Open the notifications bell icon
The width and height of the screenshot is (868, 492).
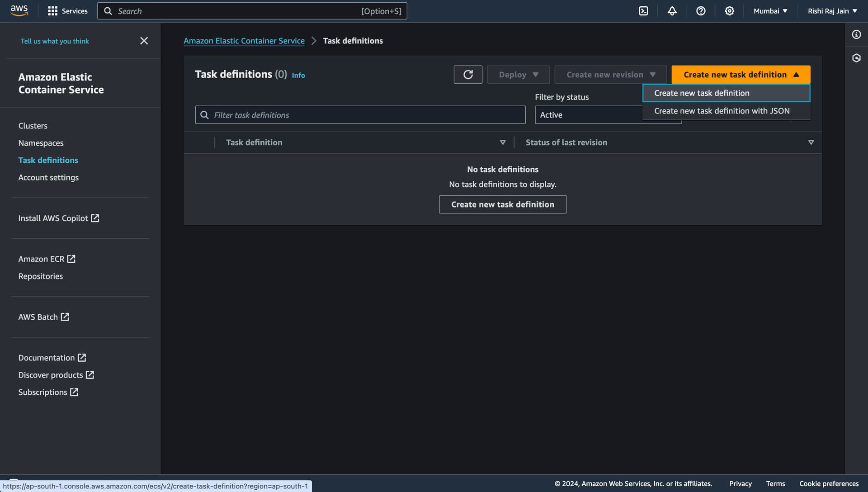(x=672, y=11)
